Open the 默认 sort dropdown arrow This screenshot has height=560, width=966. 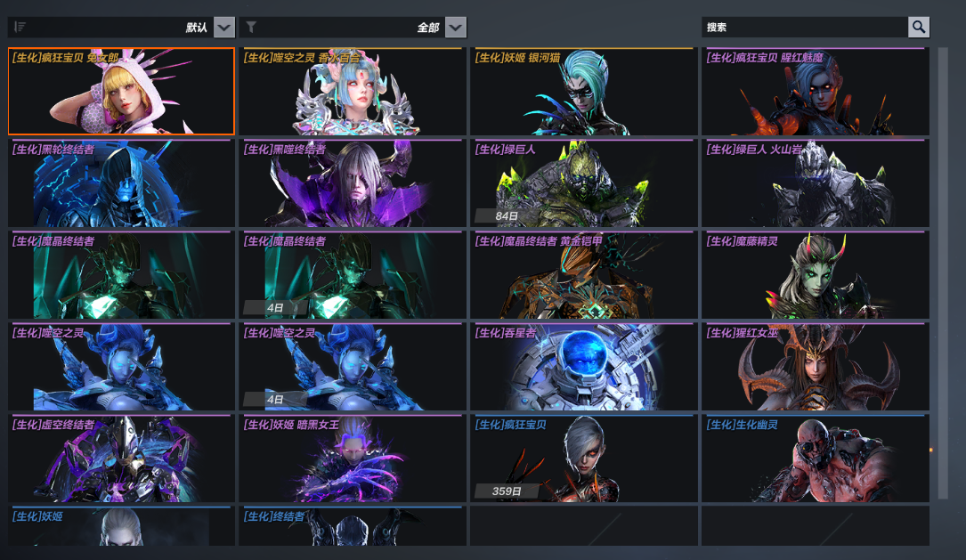pos(224,27)
